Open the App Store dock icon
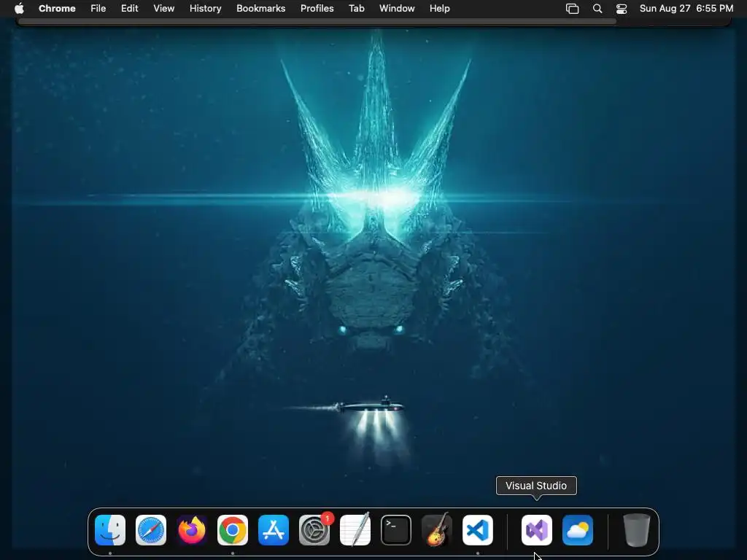The height and width of the screenshot is (560, 747). click(x=274, y=530)
